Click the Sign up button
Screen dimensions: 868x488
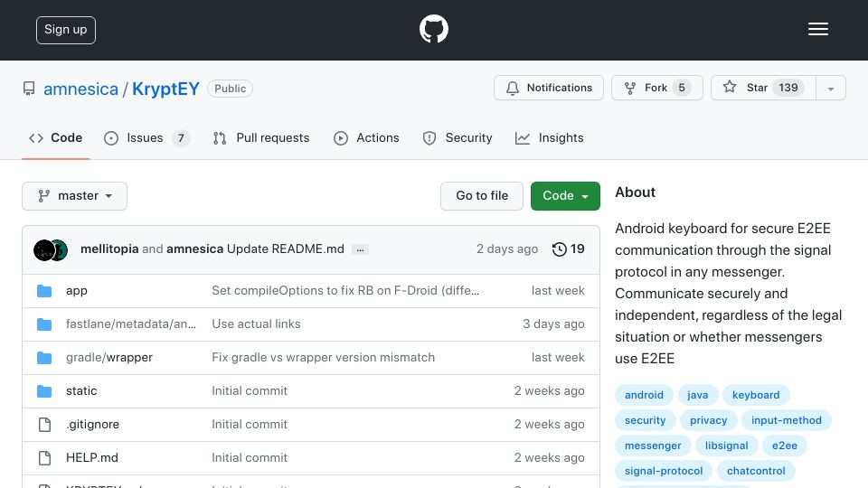click(x=66, y=30)
